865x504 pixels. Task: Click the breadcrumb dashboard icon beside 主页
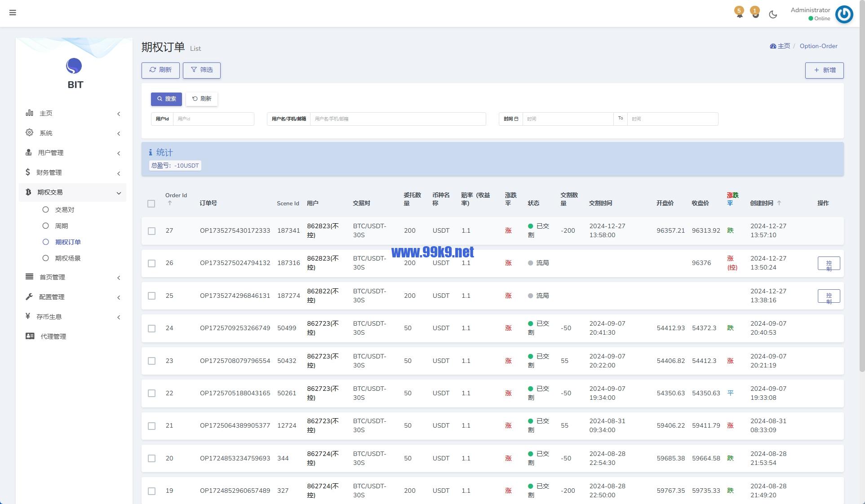pyautogui.click(x=773, y=46)
